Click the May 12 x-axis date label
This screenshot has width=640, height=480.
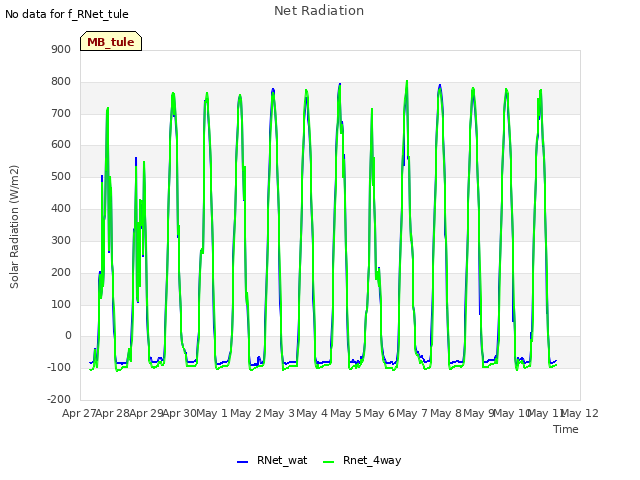(x=580, y=413)
